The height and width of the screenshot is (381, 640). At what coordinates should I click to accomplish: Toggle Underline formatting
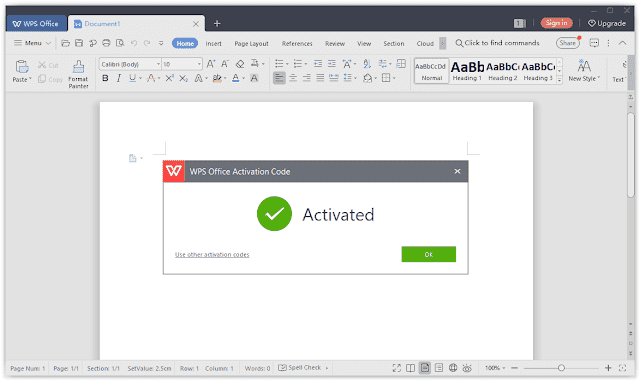click(132, 78)
